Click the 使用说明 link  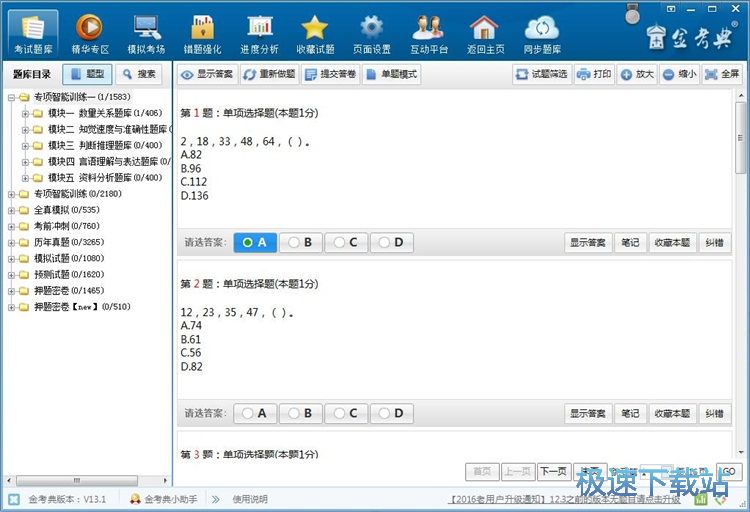[250, 499]
